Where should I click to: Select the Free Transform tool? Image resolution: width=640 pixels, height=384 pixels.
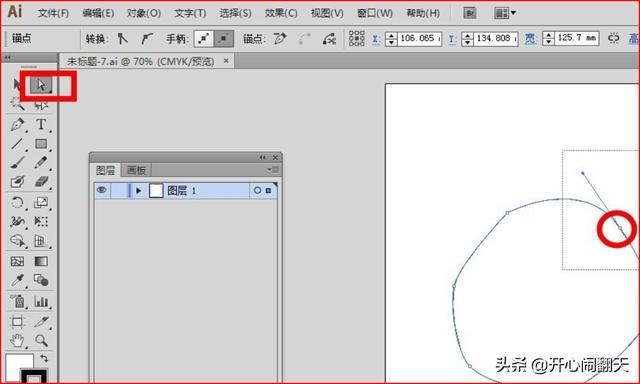coord(41,222)
